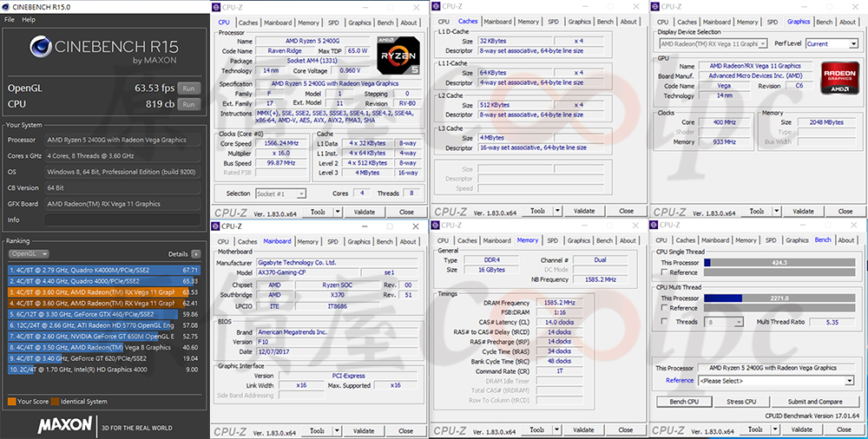Open the Reference 'Please Select' dropdown

tap(776, 381)
